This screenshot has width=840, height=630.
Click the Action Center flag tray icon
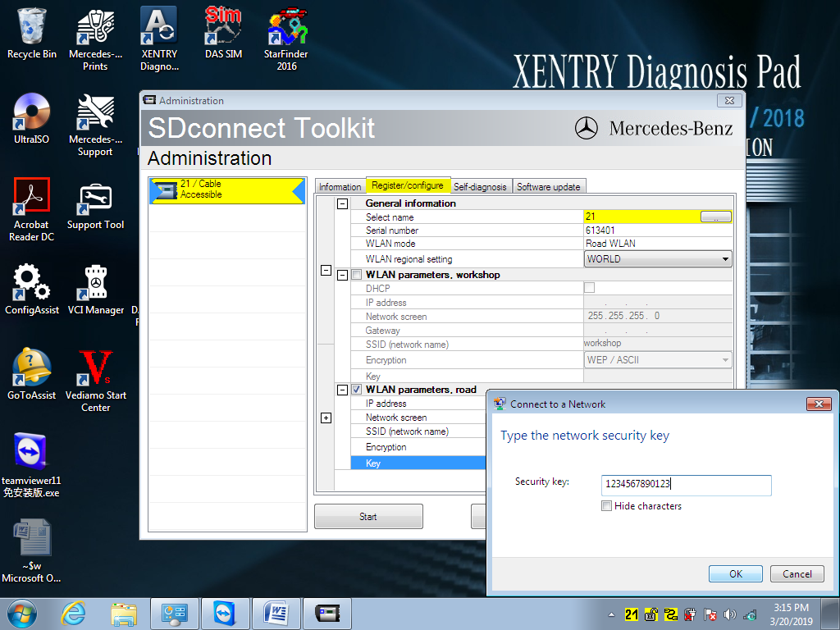pos(710,614)
